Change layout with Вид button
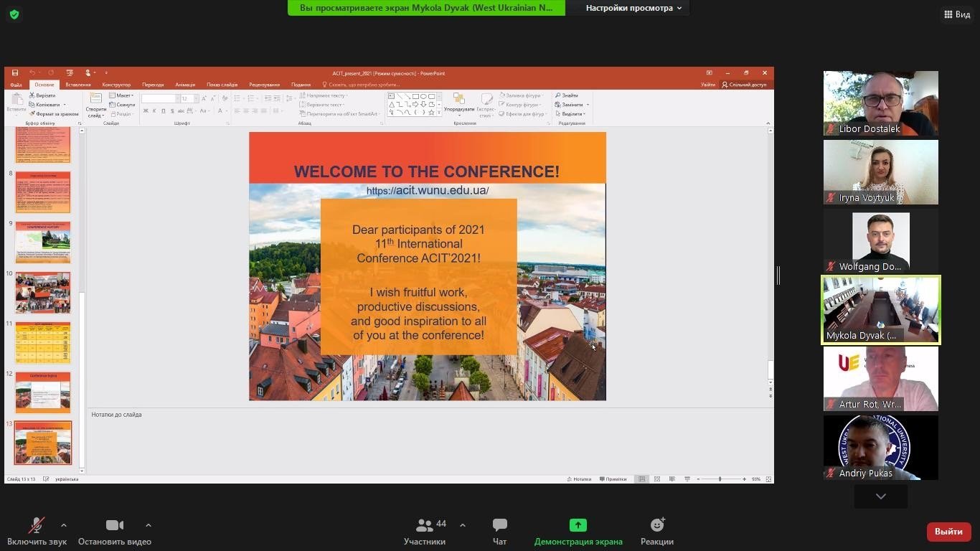Image resolution: width=980 pixels, height=551 pixels. pyautogui.click(x=957, y=14)
